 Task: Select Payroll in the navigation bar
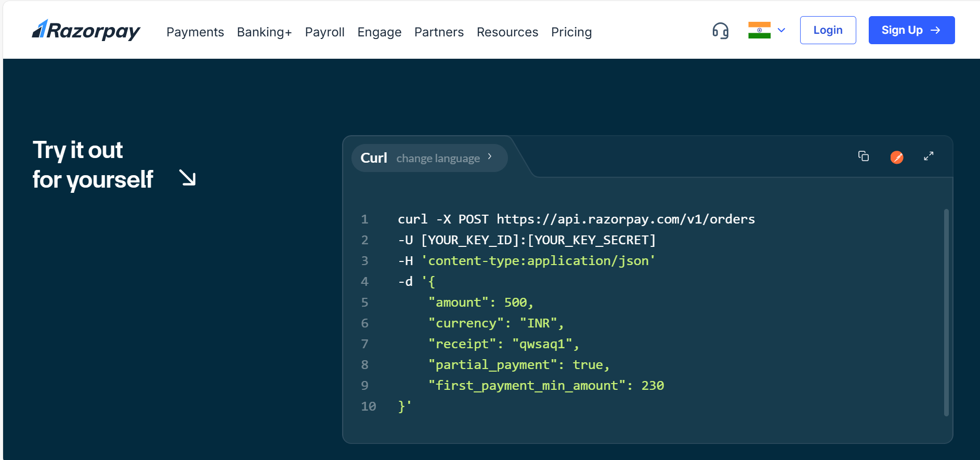(324, 32)
